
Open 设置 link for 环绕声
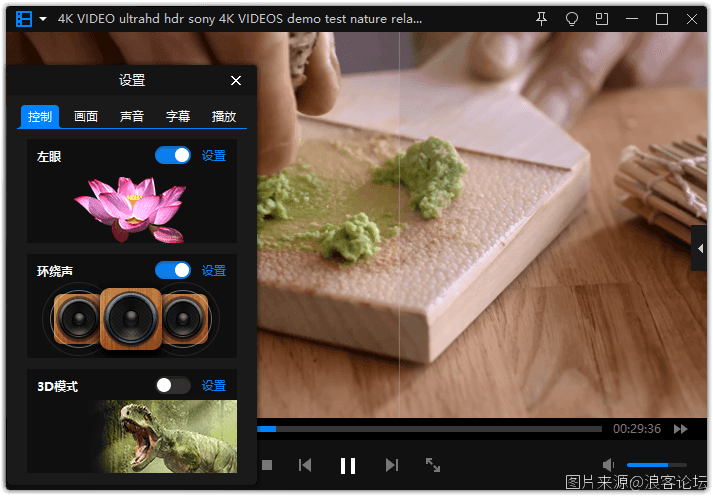click(x=214, y=271)
